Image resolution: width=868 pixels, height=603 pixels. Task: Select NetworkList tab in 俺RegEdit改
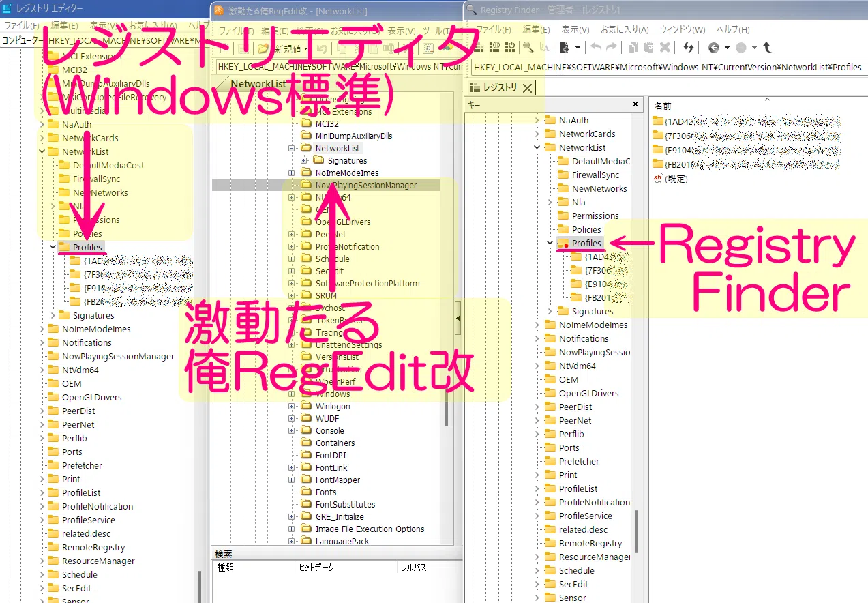[258, 83]
